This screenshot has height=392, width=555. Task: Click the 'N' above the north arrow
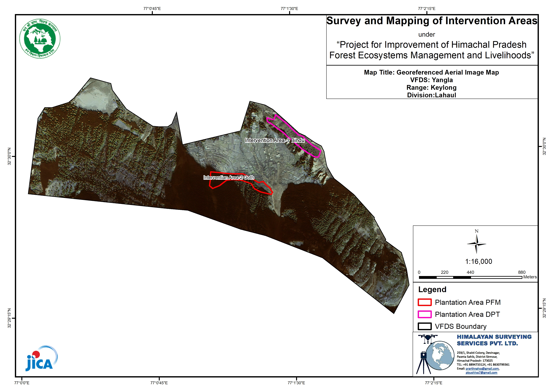[x=476, y=231]
